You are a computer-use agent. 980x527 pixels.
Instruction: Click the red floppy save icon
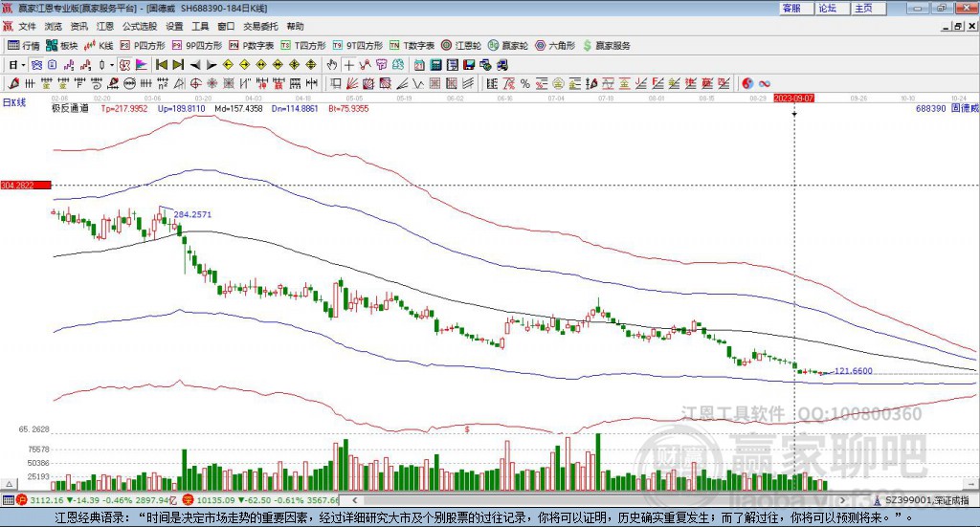tap(469, 65)
